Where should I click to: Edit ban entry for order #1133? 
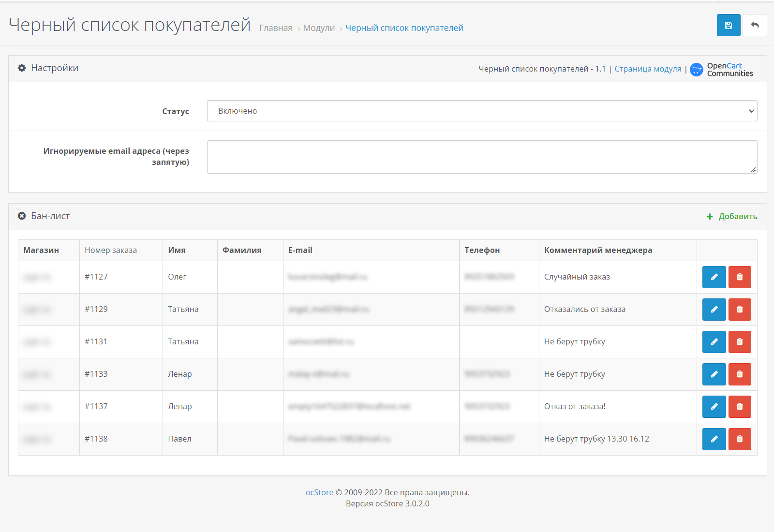(714, 374)
